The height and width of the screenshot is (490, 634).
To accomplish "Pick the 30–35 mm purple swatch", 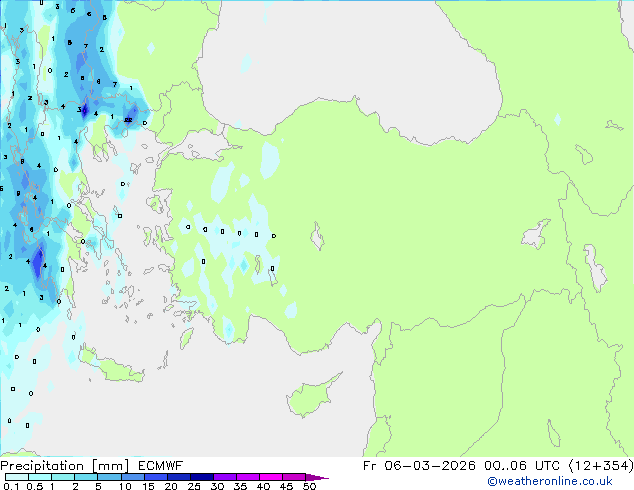I will click(x=225, y=477).
